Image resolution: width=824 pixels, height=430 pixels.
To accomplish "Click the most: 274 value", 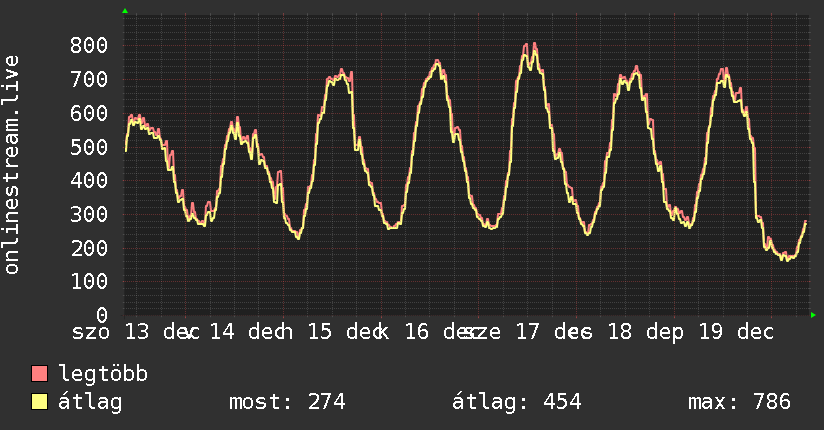I will click(x=287, y=402).
